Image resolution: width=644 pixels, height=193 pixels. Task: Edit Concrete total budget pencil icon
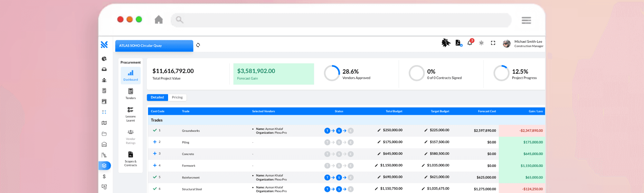coord(379,154)
